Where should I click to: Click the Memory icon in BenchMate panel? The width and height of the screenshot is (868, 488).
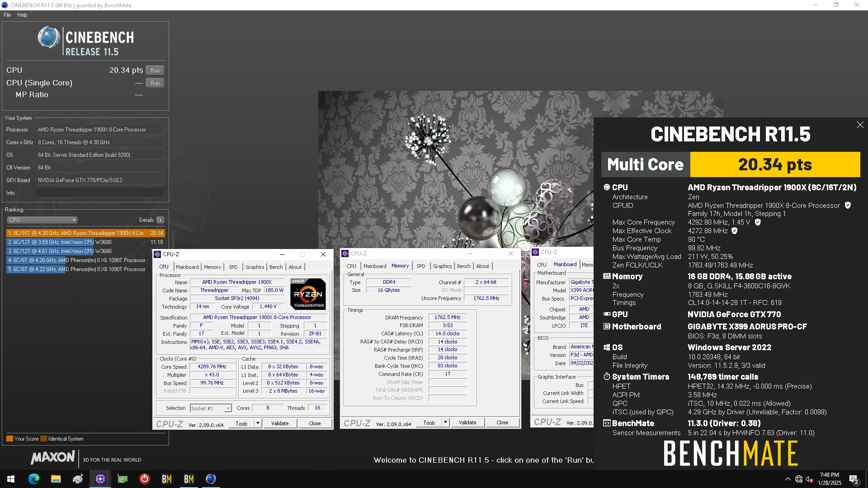[607, 276]
